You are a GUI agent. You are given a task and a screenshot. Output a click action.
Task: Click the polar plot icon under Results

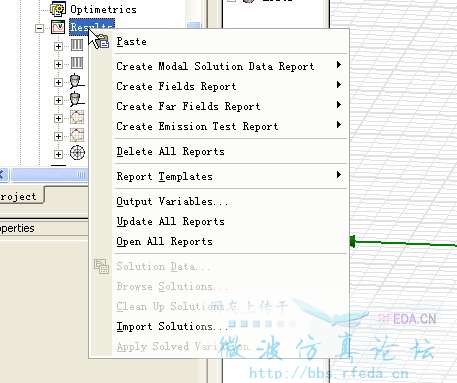coord(77,153)
